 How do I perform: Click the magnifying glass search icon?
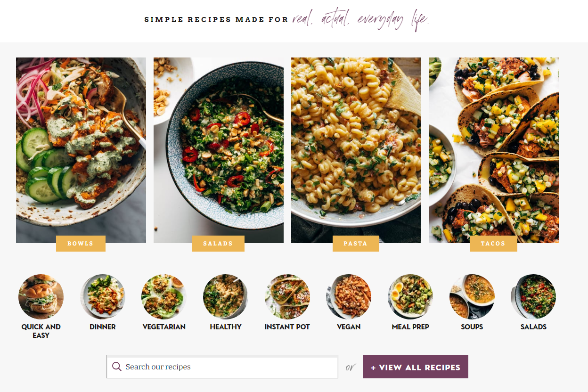pos(117,367)
